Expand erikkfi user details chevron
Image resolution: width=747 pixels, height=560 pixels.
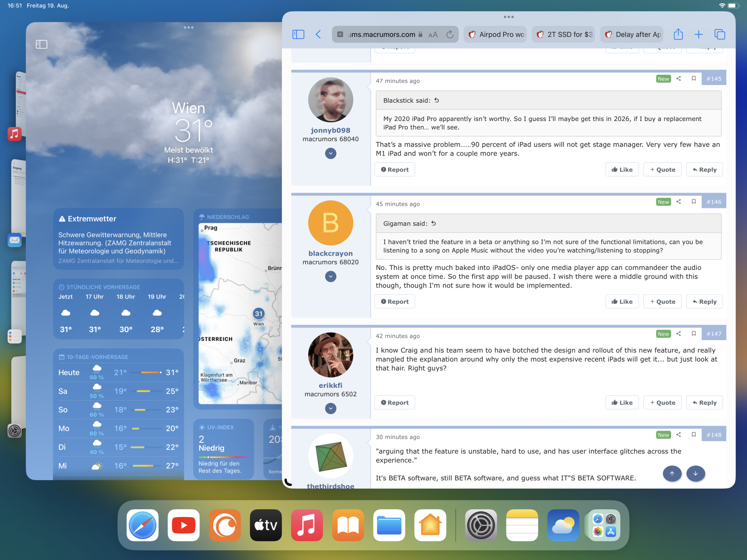coord(331,408)
